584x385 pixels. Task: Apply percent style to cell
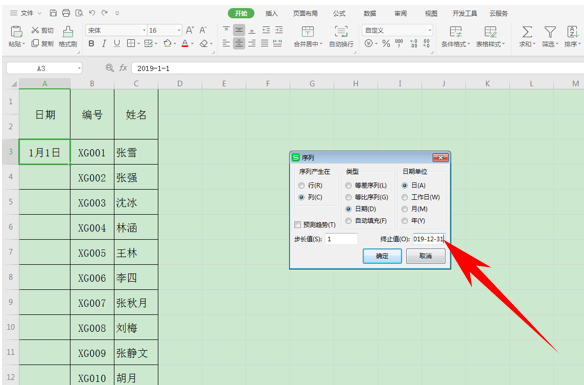386,44
